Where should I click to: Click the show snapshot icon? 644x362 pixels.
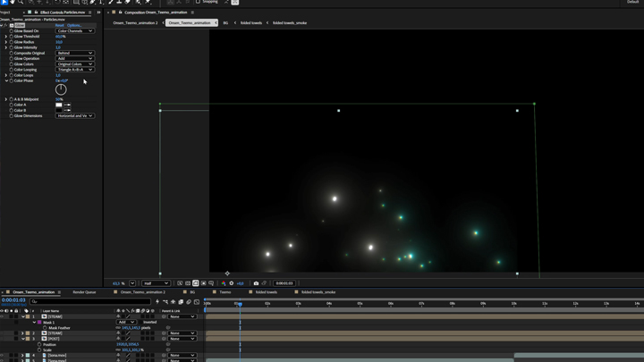click(x=264, y=283)
